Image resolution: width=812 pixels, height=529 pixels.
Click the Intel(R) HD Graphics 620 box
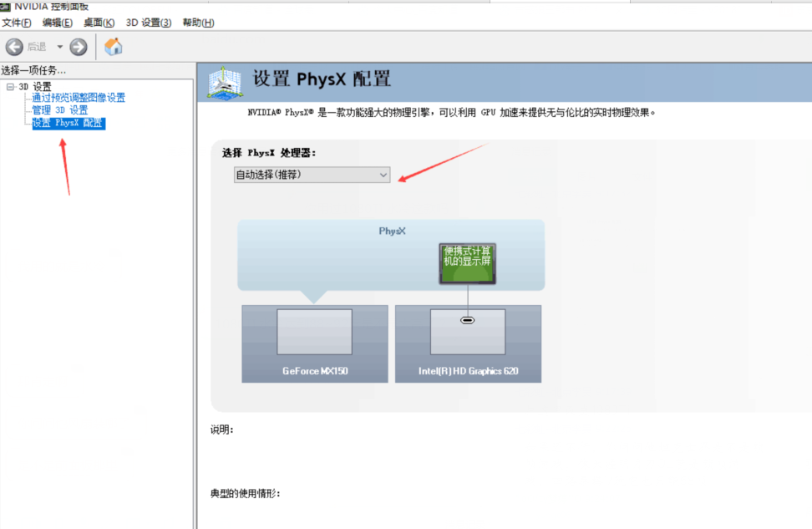point(468,344)
